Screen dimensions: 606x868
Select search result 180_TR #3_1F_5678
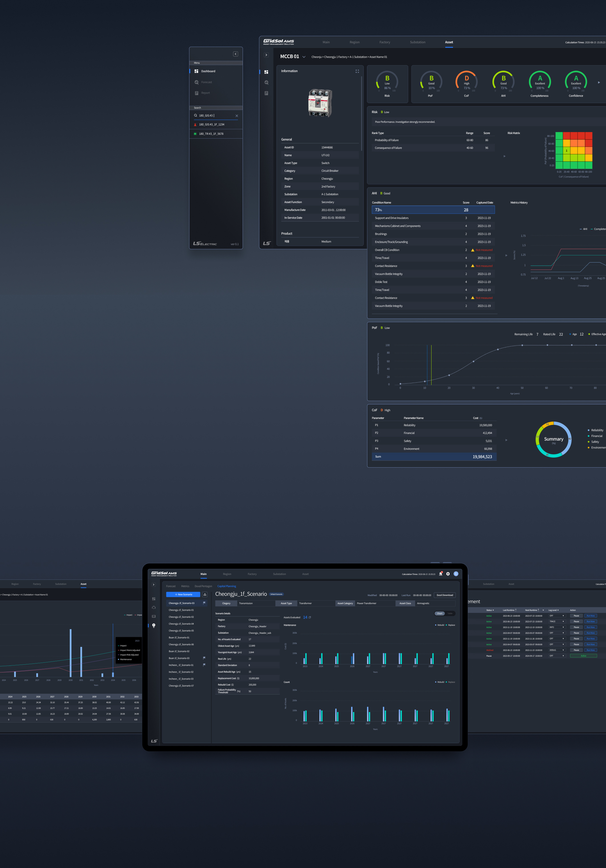[211, 134]
